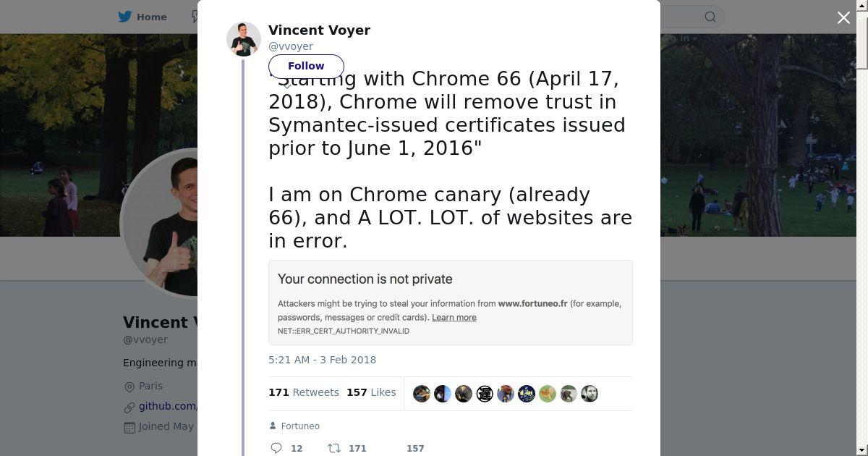
Task: Click the retweet arrows icon
Action: [x=334, y=448]
